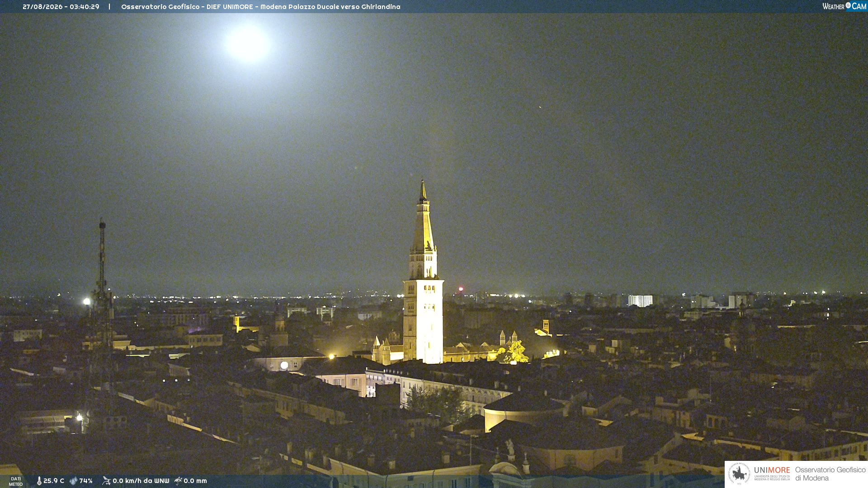
Task: Click the bright moon in the sky
Action: click(248, 44)
